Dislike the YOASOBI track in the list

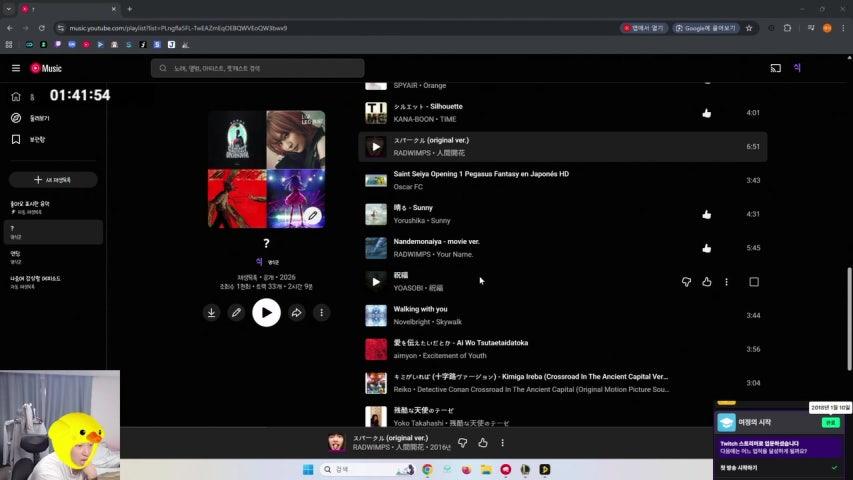pos(686,282)
